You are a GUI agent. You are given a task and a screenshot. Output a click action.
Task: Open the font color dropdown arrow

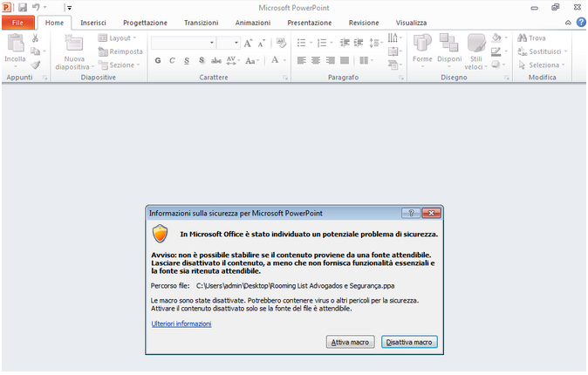(285, 60)
